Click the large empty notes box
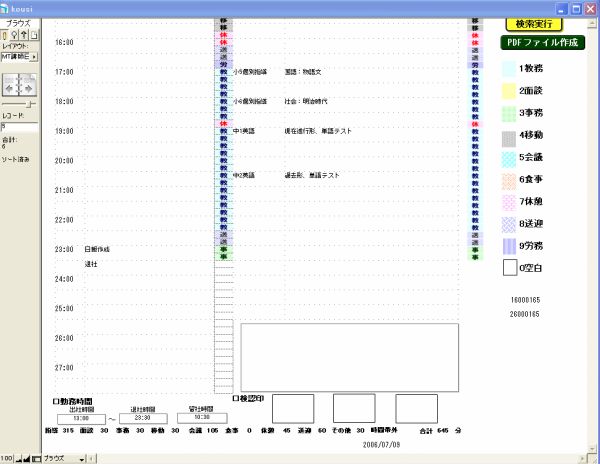Viewport: 600px width, 464px height. [349, 357]
